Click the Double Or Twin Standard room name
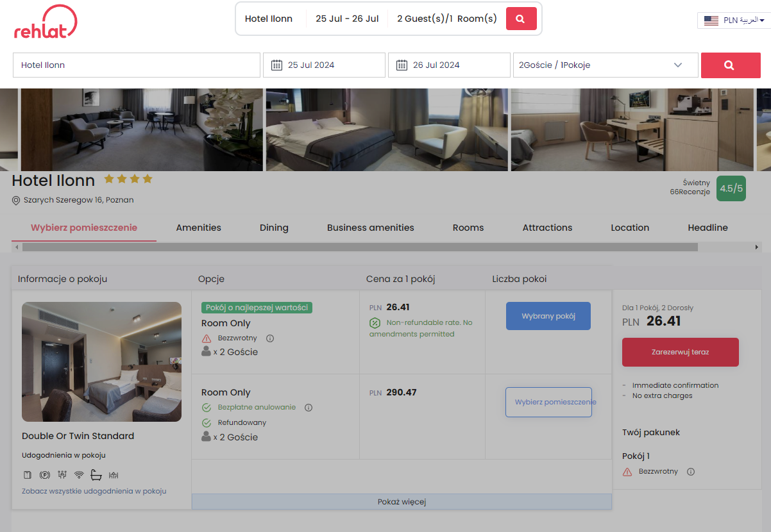771x532 pixels. click(78, 436)
